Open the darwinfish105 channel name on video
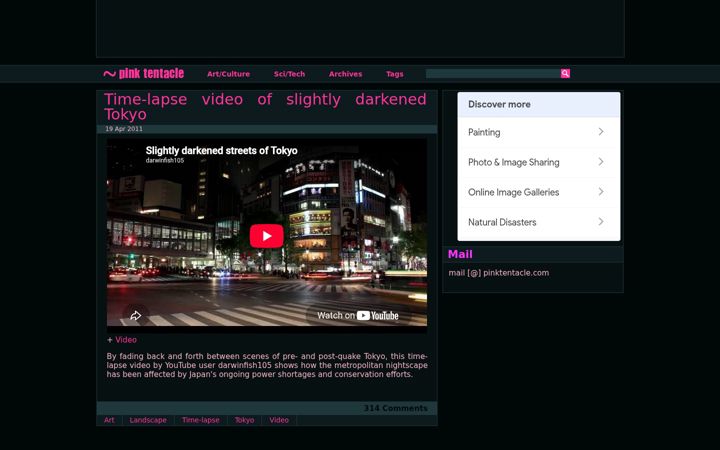 click(x=165, y=160)
